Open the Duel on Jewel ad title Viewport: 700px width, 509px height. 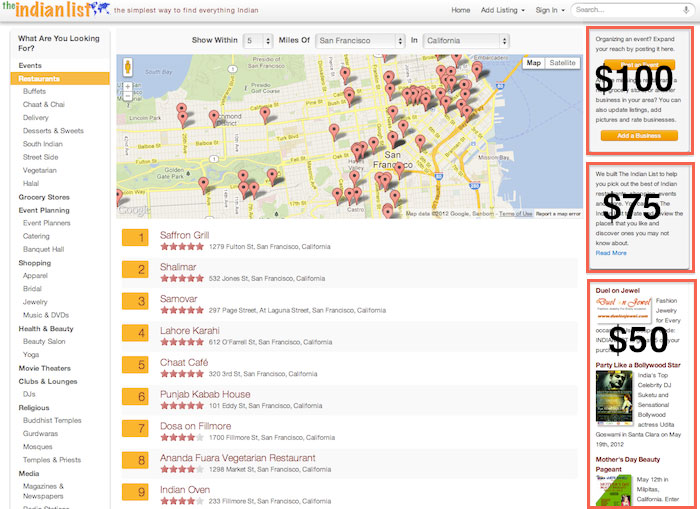tap(617, 290)
